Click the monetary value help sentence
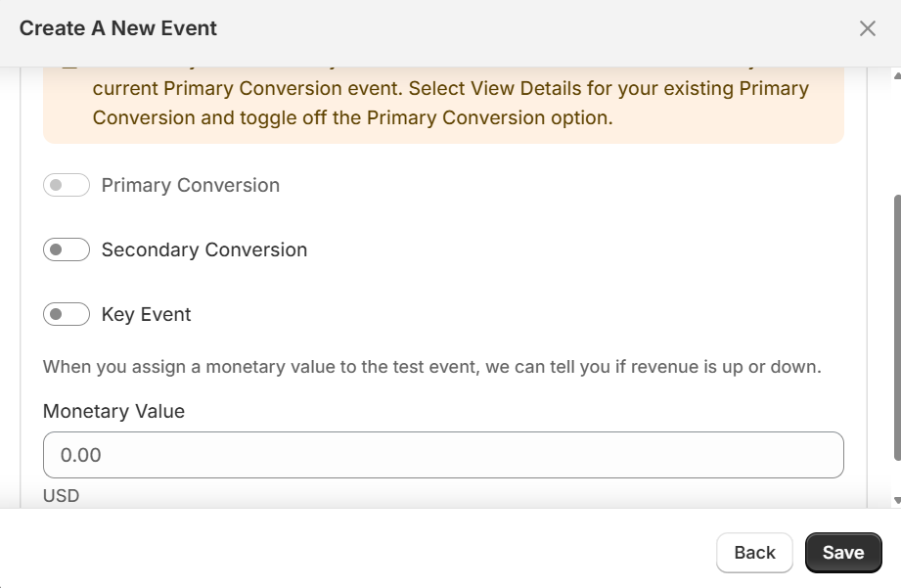This screenshot has width=901, height=588. [432, 366]
